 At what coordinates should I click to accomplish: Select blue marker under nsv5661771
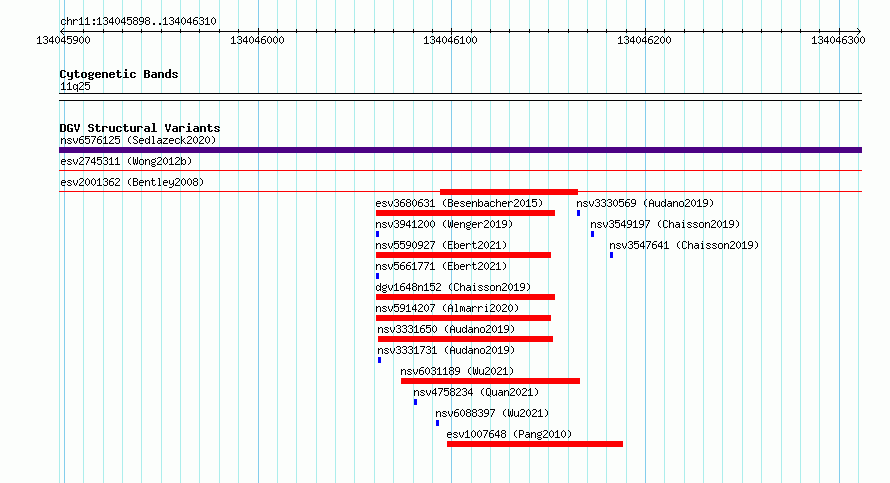377,276
